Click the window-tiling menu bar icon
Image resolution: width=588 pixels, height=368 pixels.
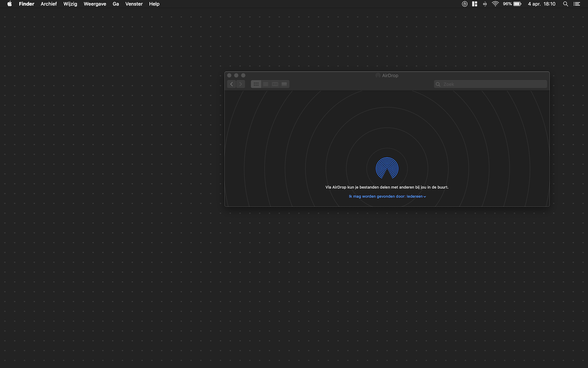tap(474, 4)
